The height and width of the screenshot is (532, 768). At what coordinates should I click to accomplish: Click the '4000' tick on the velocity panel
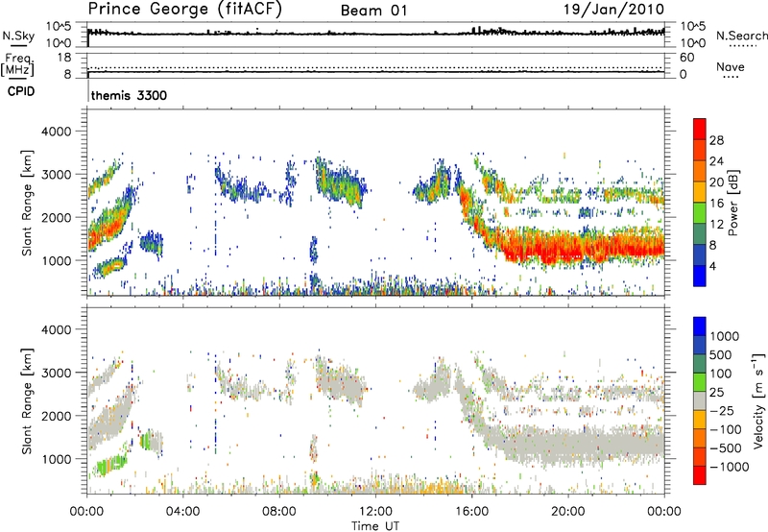click(x=57, y=329)
